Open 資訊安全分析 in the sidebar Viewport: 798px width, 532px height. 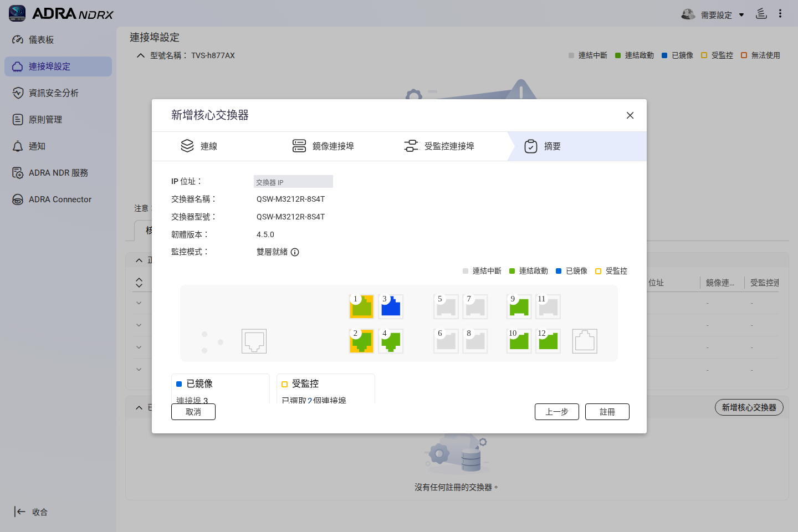pos(58,93)
